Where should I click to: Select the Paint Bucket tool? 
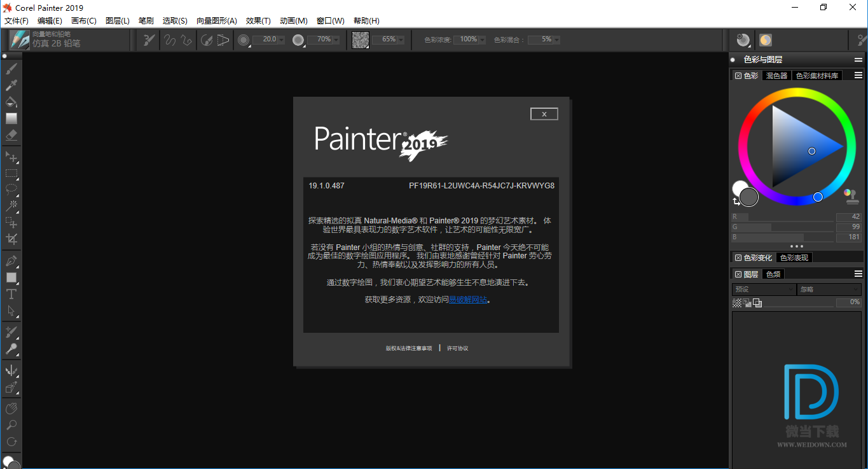pos(11,102)
